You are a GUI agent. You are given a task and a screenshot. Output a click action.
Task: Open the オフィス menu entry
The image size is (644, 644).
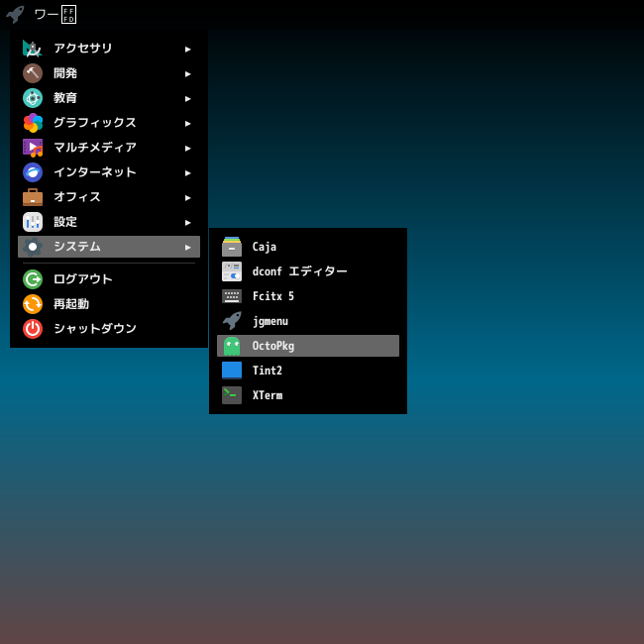(109, 197)
